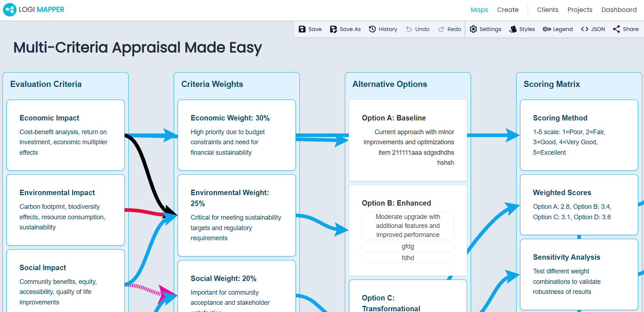Click the Undo arrow icon
Viewport: 644px width, 312px height.
click(409, 29)
